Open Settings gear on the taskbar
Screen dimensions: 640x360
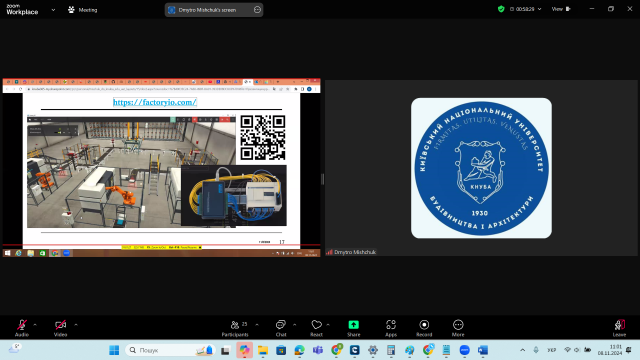[373, 350]
